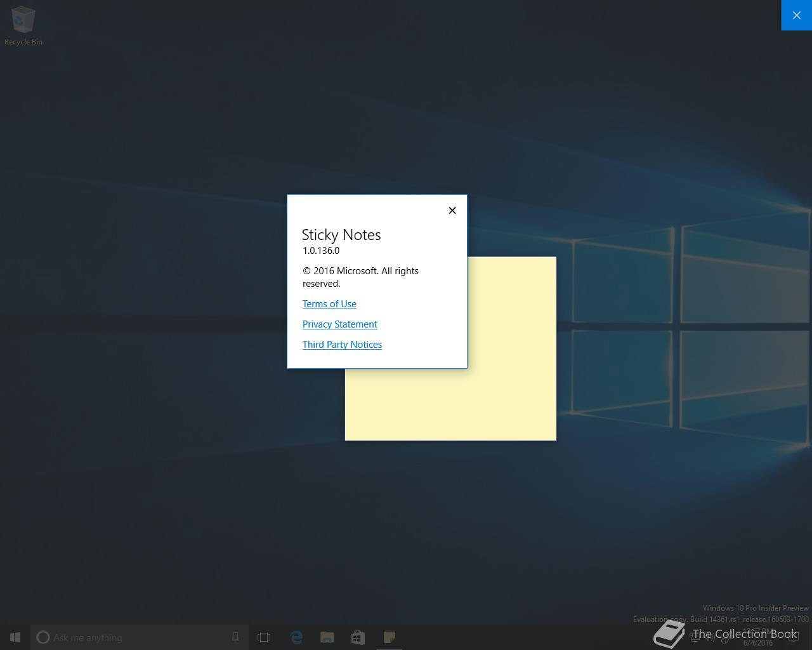Open the Privacy Statement link

[339, 324]
